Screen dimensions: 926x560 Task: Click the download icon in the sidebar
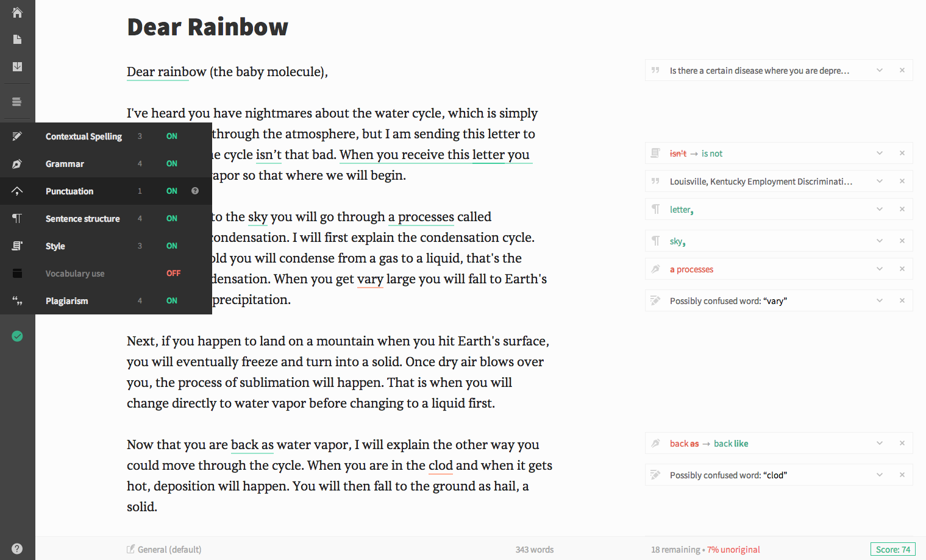[x=17, y=66]
